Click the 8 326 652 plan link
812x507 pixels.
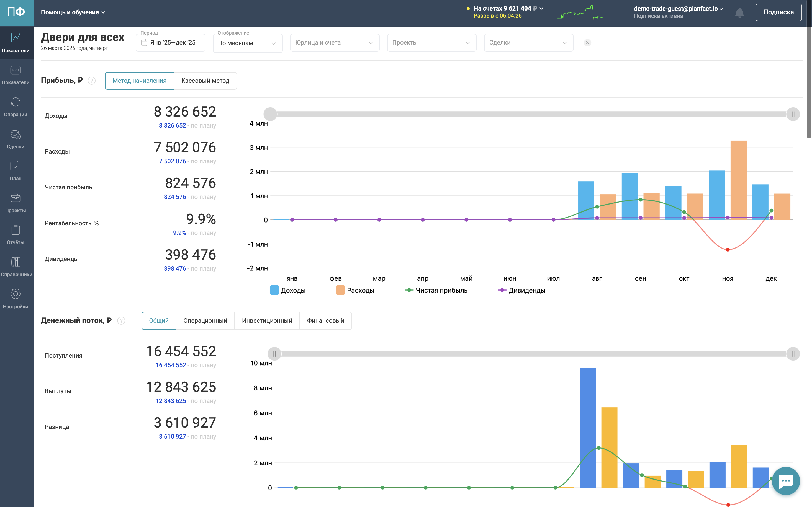172,125
